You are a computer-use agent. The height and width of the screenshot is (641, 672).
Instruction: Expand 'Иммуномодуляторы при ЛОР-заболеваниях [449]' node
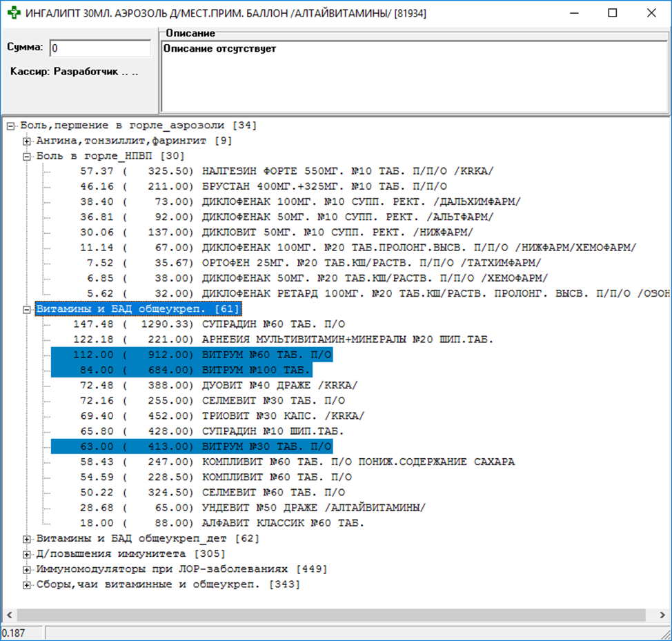27,570
